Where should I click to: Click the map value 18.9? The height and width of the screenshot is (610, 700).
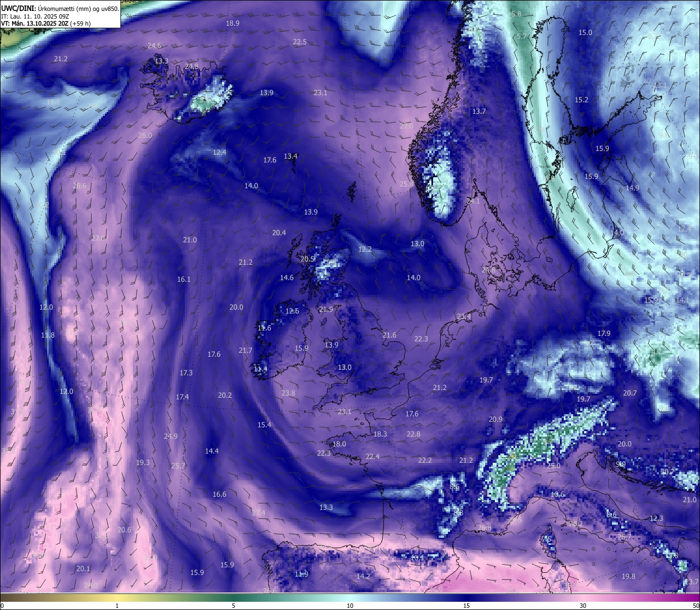[x=232, y=23]
